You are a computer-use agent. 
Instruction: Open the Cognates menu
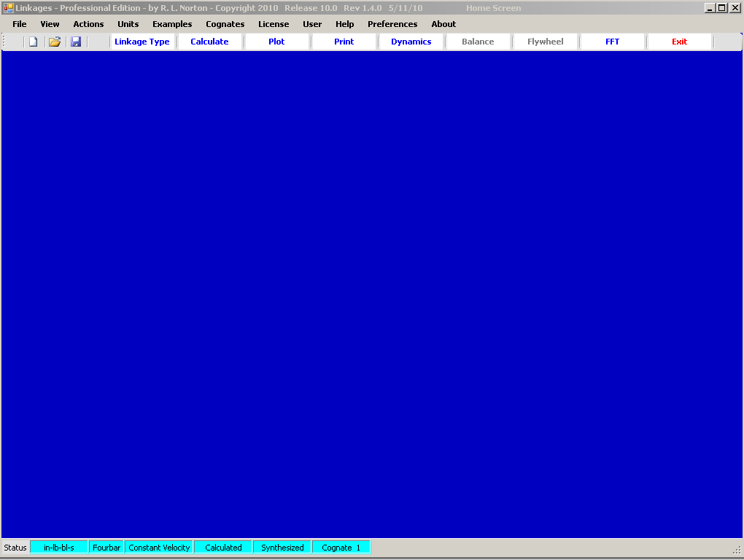tap(225, 24)
